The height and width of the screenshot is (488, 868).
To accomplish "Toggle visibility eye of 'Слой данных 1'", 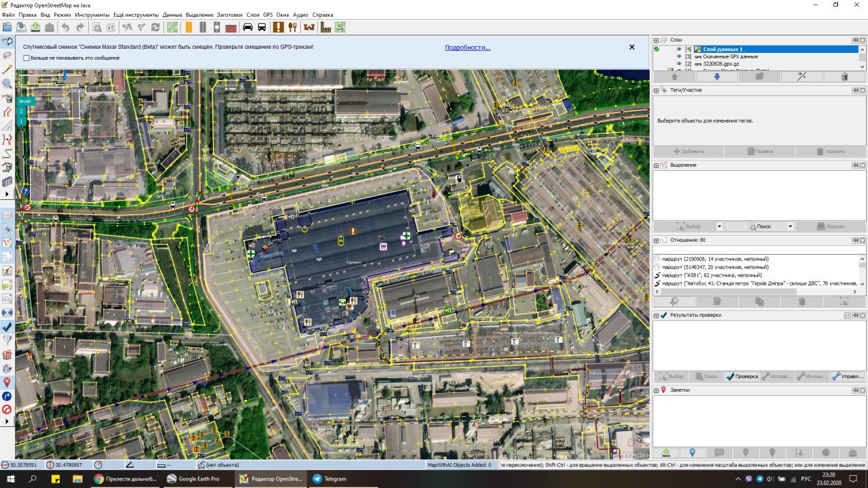I will click(x=679, y=49).
